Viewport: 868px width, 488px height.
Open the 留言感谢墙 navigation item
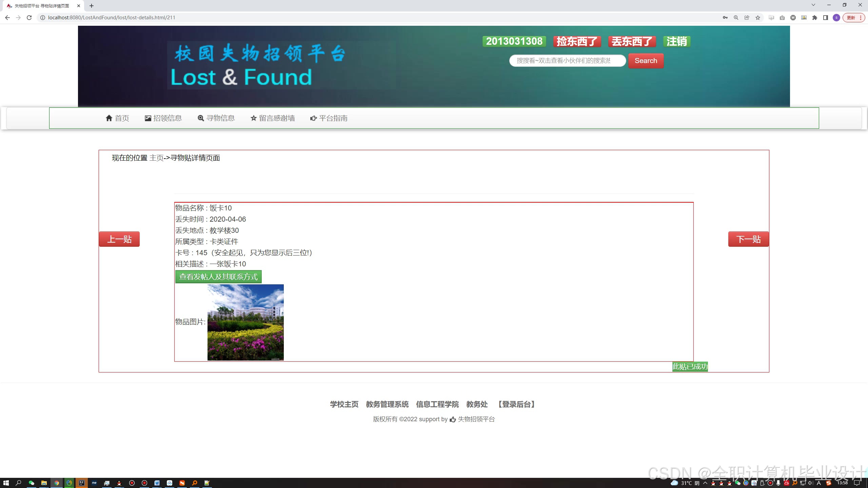tap(273, 118)
